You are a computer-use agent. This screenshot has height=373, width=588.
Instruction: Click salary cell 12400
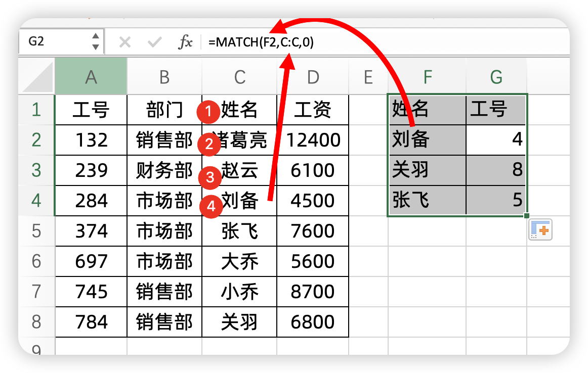(x=313, y=140)
